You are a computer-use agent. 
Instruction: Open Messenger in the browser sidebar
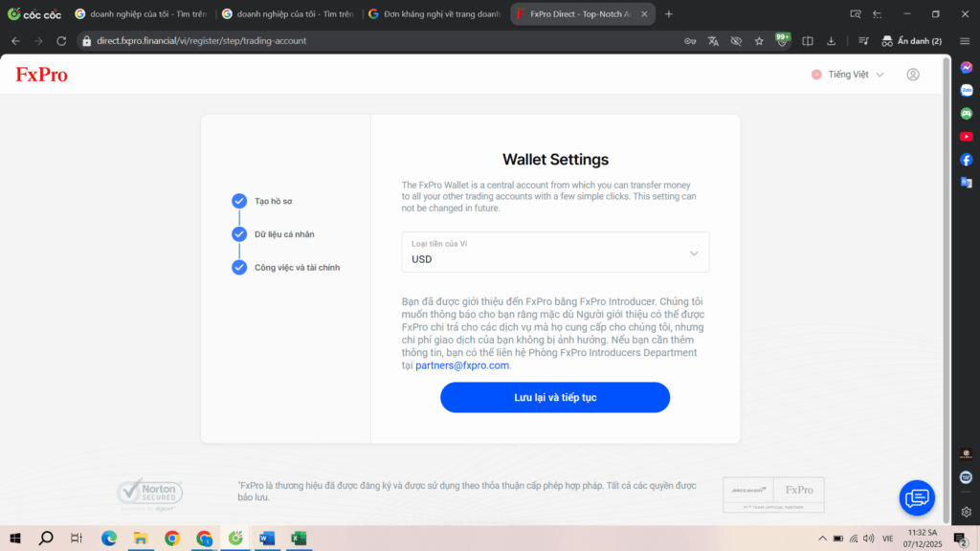(x=967, y=68)
